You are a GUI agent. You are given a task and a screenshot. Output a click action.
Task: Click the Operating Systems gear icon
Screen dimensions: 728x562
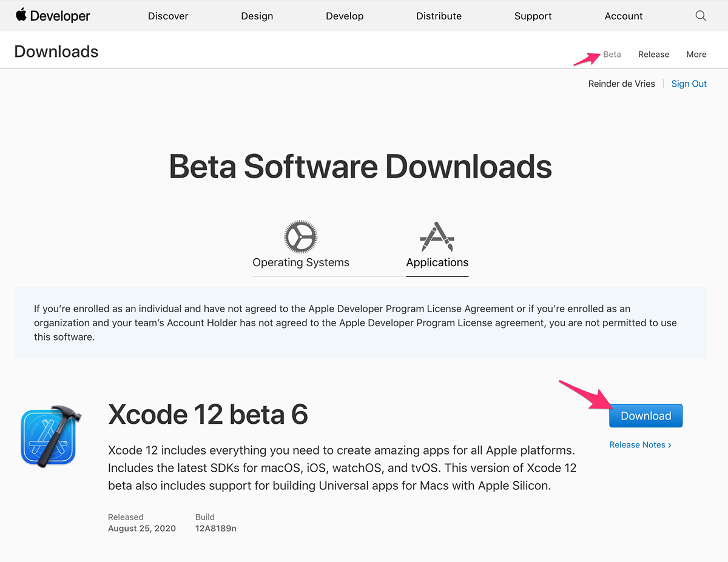coord(301,237)
